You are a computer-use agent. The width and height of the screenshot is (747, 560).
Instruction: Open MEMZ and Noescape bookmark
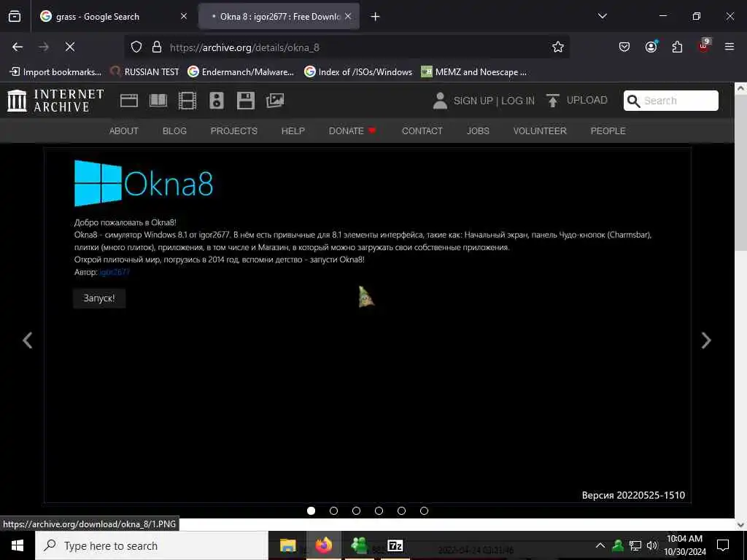tap(474, 72)
